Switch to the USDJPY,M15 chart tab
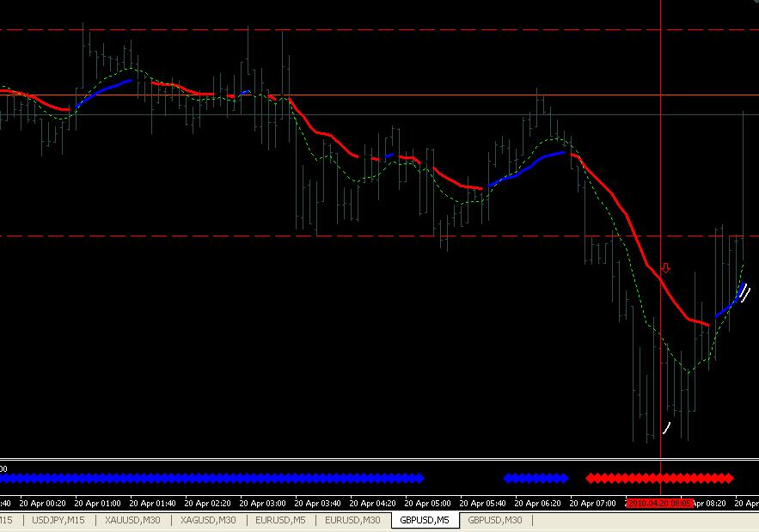 58,520
